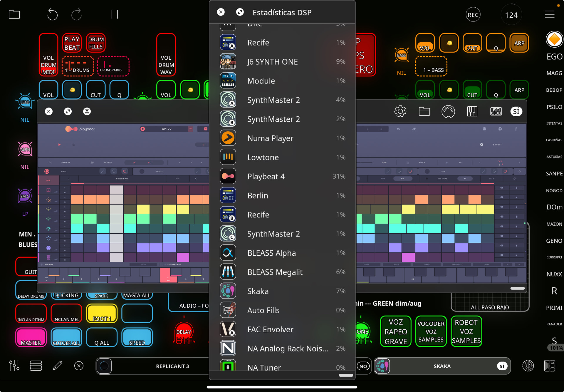Collapse the Playbeat window with the chevron button
This screenshot has height=392, width=564.
point(87,111)
